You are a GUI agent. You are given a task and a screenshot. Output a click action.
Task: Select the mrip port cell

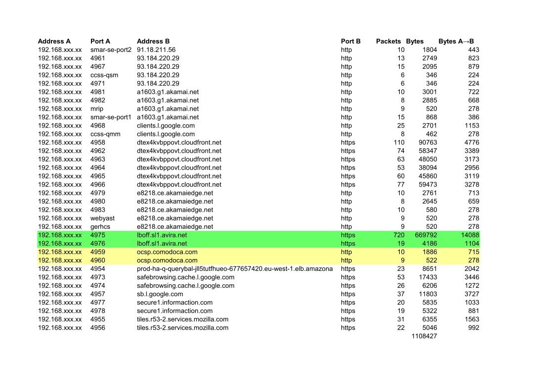pos(97,109)
